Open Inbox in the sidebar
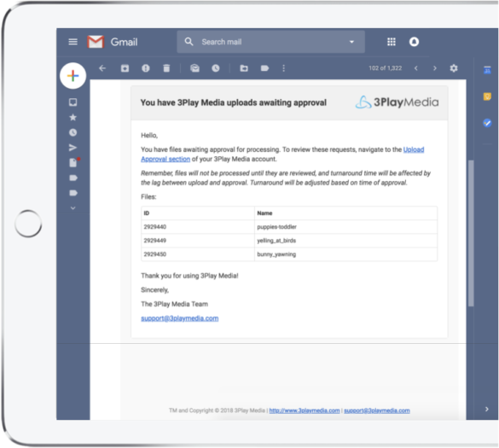Image resolution: width=499 pixels, height=448 pixels. click(x=73, y=102)
